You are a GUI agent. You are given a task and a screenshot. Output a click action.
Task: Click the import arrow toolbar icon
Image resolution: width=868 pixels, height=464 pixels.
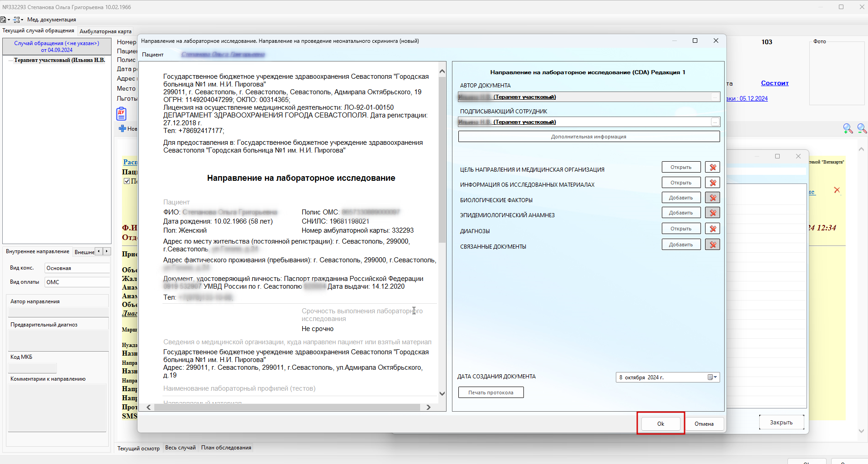(17, 20)
